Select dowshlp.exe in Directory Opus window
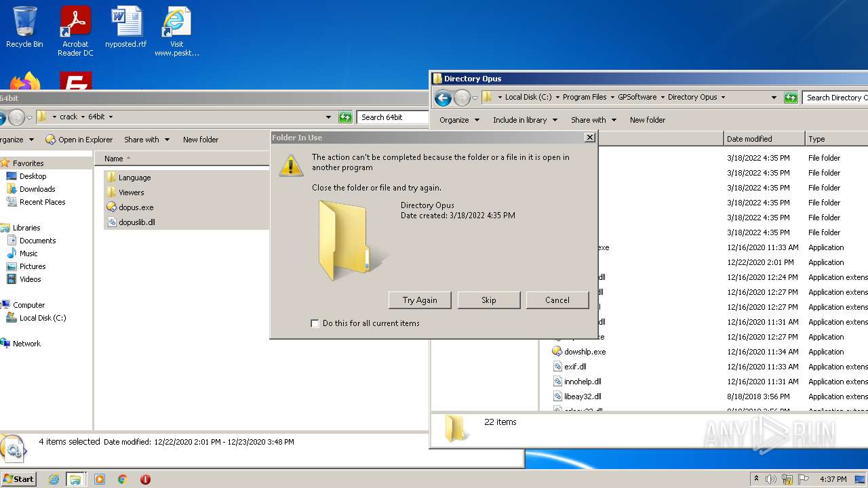Screen dimensions: 868x488 coord(585,352)
